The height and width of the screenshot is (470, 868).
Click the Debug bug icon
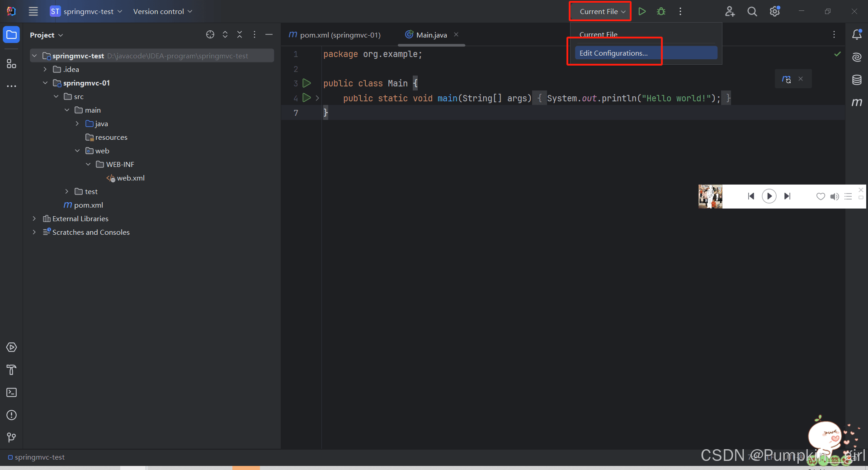(x=661, y=11)
